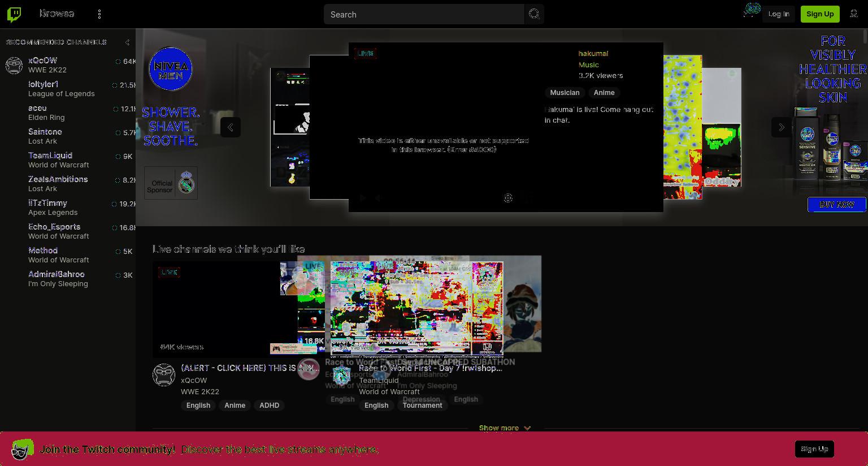Open aceu channel in sidebar

[68, 113]
